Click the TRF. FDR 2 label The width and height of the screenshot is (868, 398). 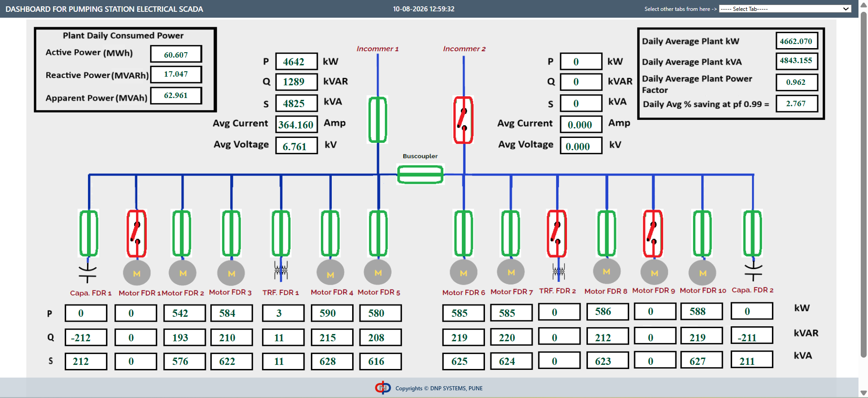pyautogui.click(x=557, y=291)
